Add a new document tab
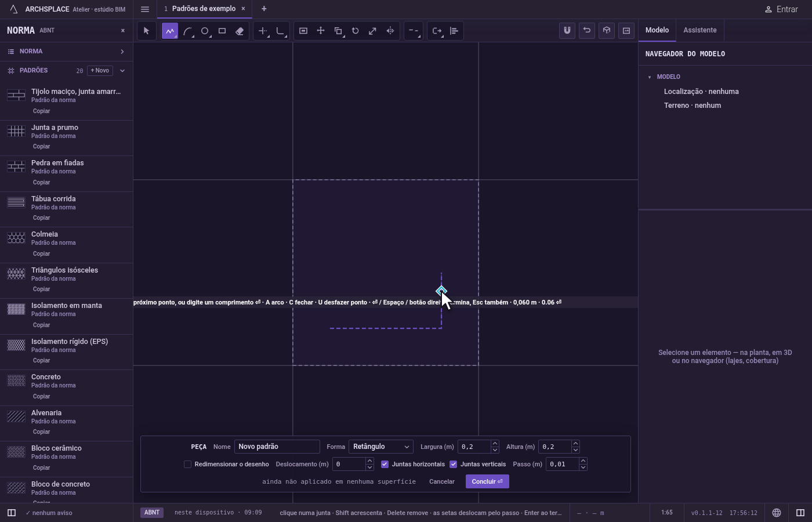 point(264,9)
